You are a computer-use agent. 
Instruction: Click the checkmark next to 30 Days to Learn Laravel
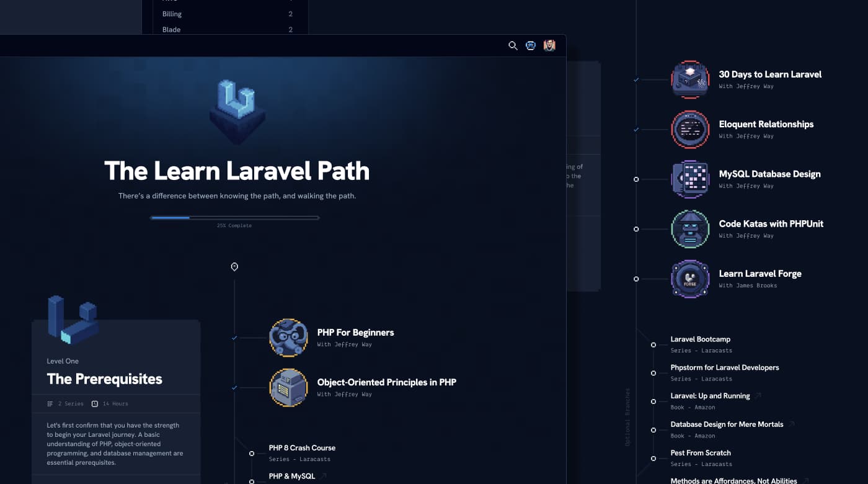(x=635, y=80)
